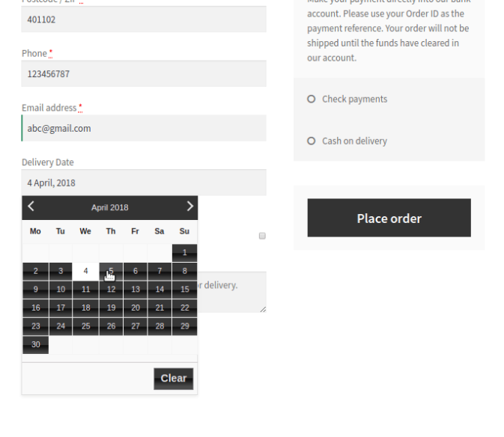Screen dimensions: 504x437
Task: Select April 10 as delivery date
Action: (x=61, y=290)
